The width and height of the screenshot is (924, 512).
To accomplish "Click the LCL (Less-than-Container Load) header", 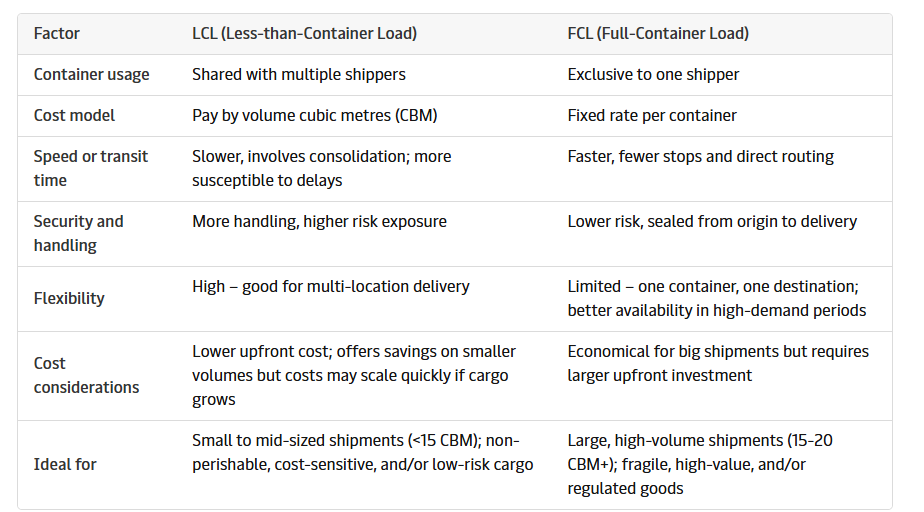I will coord(304,34).
